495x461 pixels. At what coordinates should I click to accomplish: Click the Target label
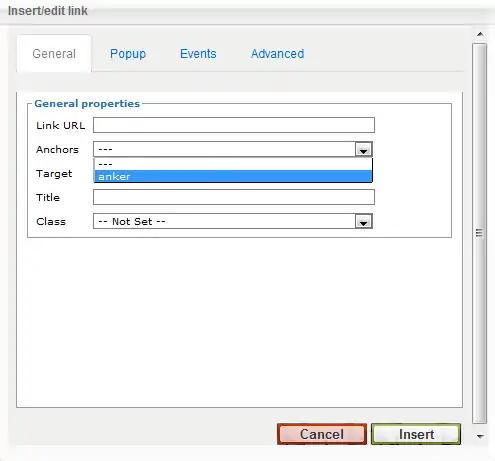[x=54, y=174]
